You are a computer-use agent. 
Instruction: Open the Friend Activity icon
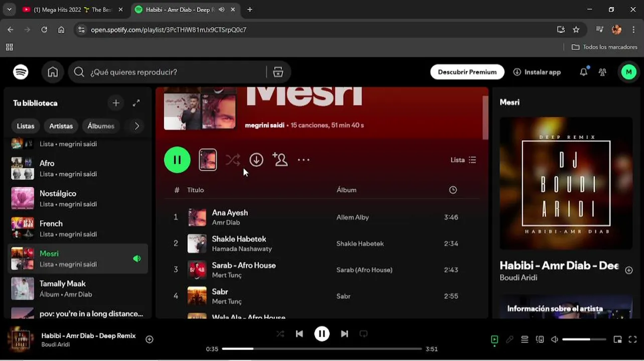coord(602,72)
